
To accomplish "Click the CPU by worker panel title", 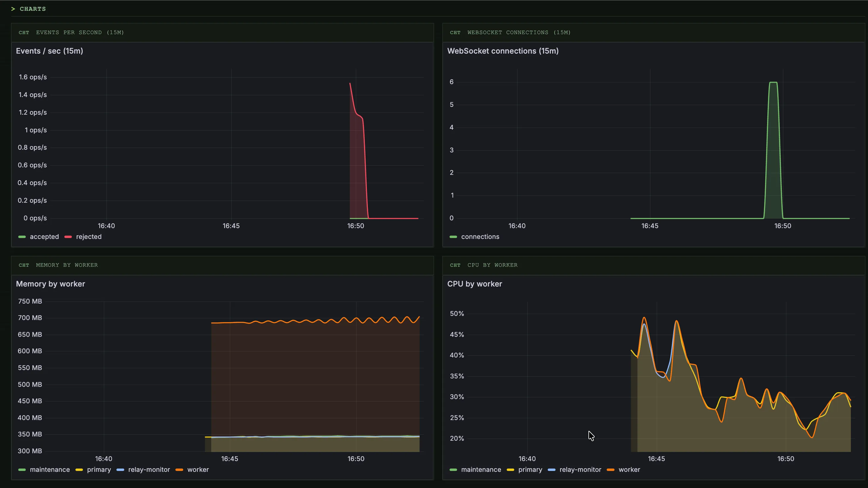I will (x=474, y=284).
